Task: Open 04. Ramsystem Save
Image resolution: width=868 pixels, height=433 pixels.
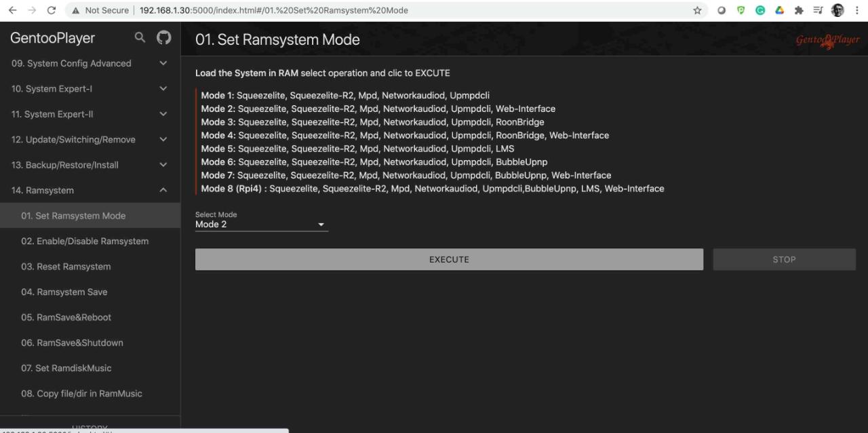Action: (x=90, y=293)
